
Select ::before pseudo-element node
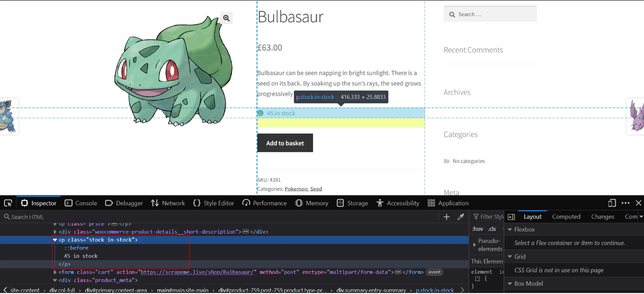[76, 248]
